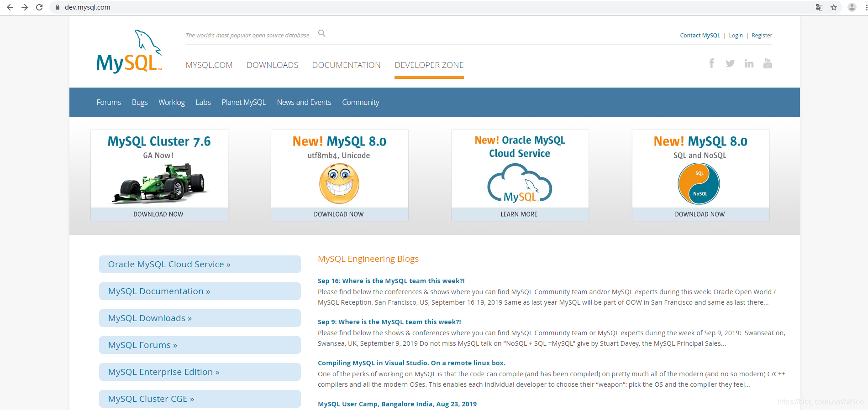Open MySQL LinkedIn page icon
Image resolution: width=868 pixels, height=410 pixels.
(749, 63)
